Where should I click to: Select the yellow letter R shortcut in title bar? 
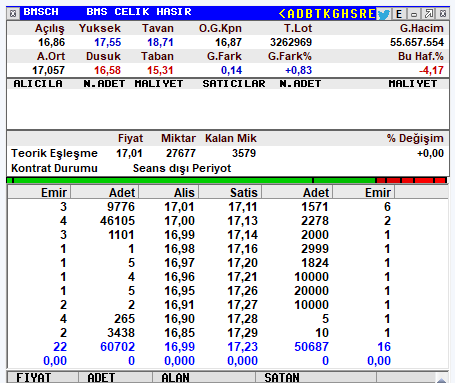tap(363, 14)
